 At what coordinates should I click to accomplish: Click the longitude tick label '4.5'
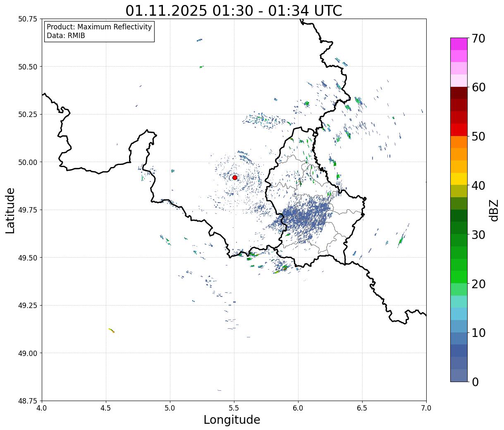(x=106, y=408)
